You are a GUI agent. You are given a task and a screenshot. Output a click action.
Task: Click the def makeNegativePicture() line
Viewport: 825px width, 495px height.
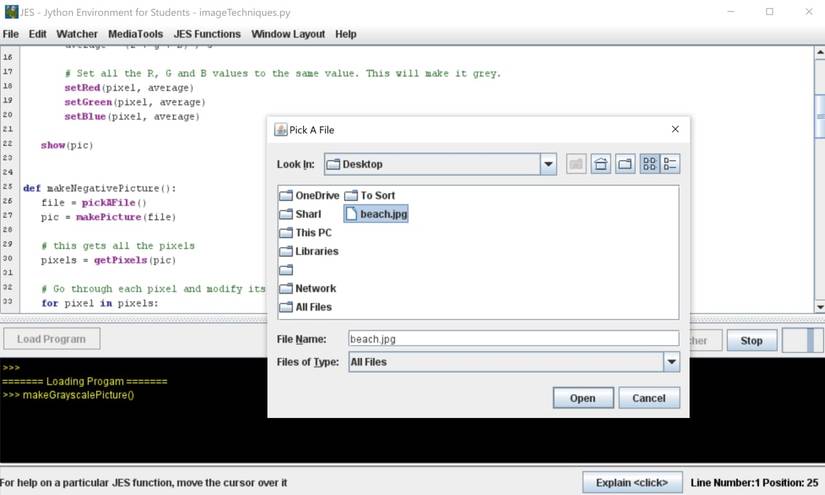click(x=99, y=188)
